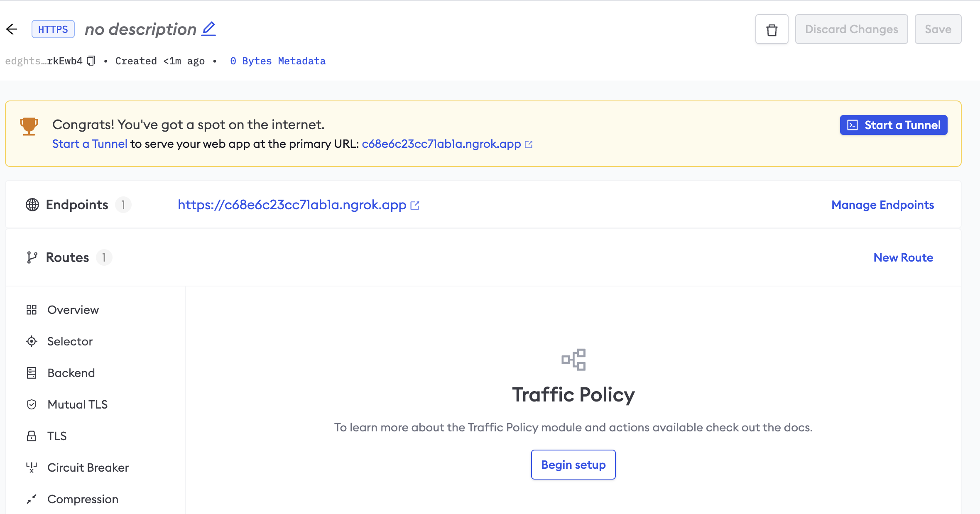The width and height of the screenshot is (980, 514).
Task: Click the HTTPS protocol badge
Action: tap(53, 29)
